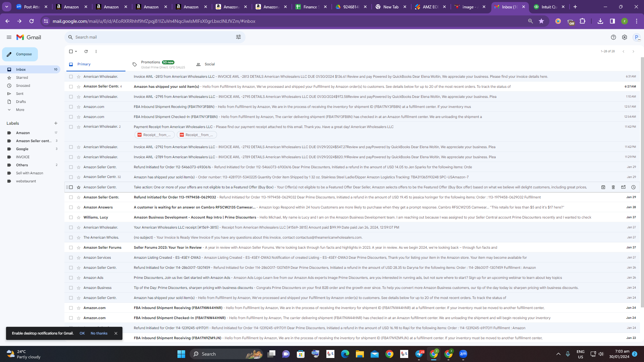Open Gmail settings gear icon
Image resolution: width=644 pixels, height=362 pixels.
625,37
